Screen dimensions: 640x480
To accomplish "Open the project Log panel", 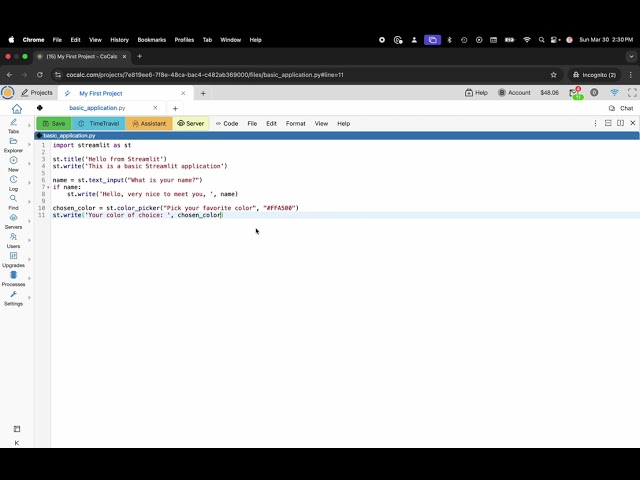I will 13,183.
